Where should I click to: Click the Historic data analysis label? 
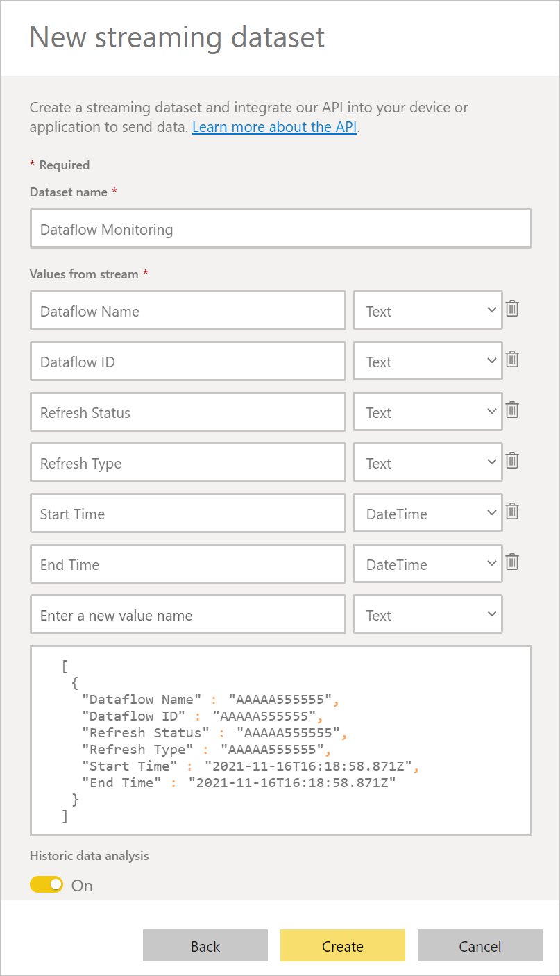(90, 856)
